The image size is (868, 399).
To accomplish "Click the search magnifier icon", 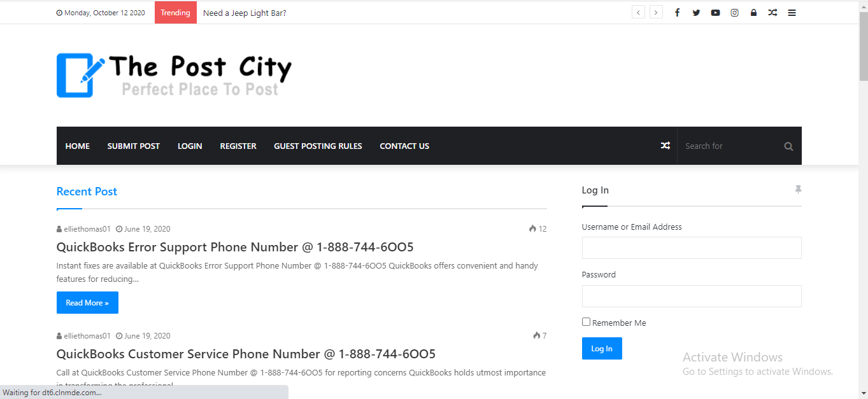I will coord(788,146).
